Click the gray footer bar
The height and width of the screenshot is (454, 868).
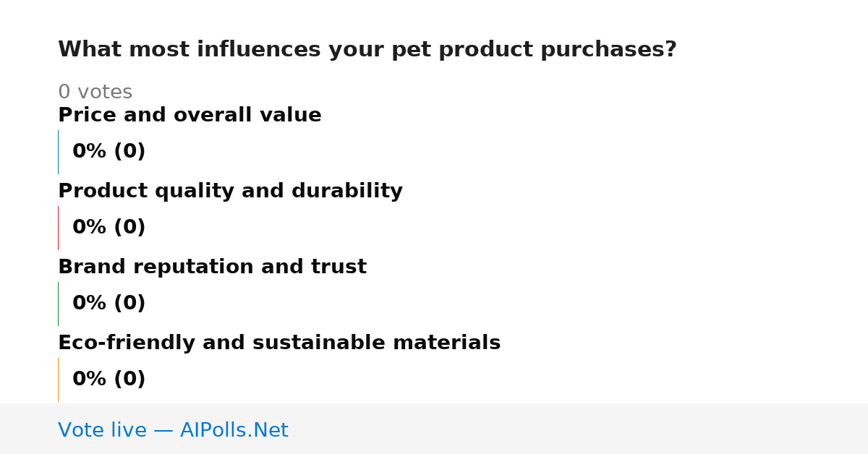coord(434,429)
